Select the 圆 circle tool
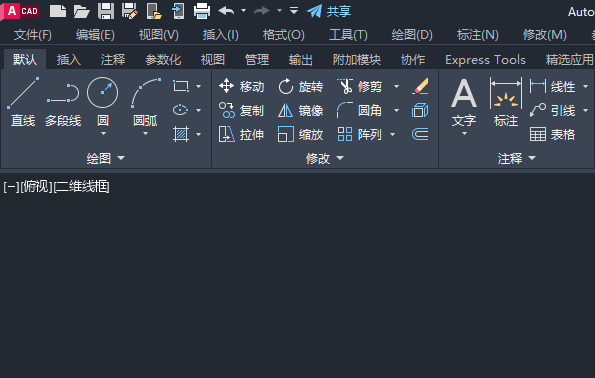The width and height of the screenshot is (595, 378). click(102, 102)
